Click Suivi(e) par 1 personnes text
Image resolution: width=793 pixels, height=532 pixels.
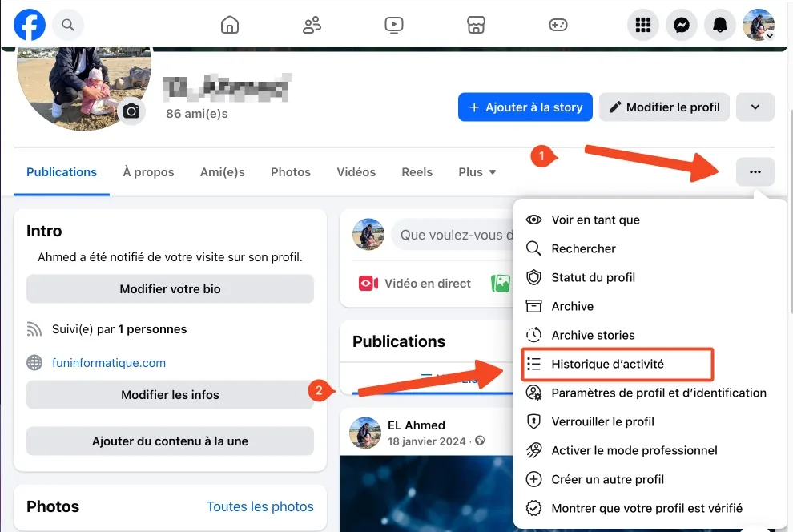119,330
